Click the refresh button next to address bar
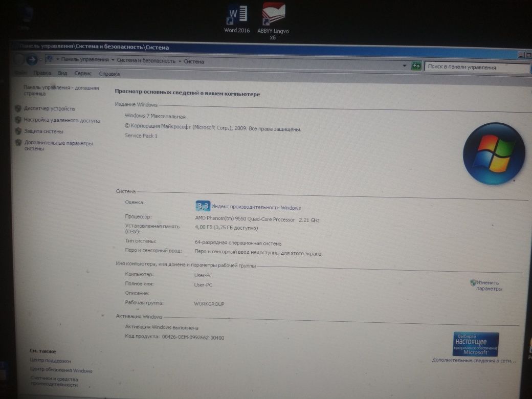532x399 pixels. point(416,65)
